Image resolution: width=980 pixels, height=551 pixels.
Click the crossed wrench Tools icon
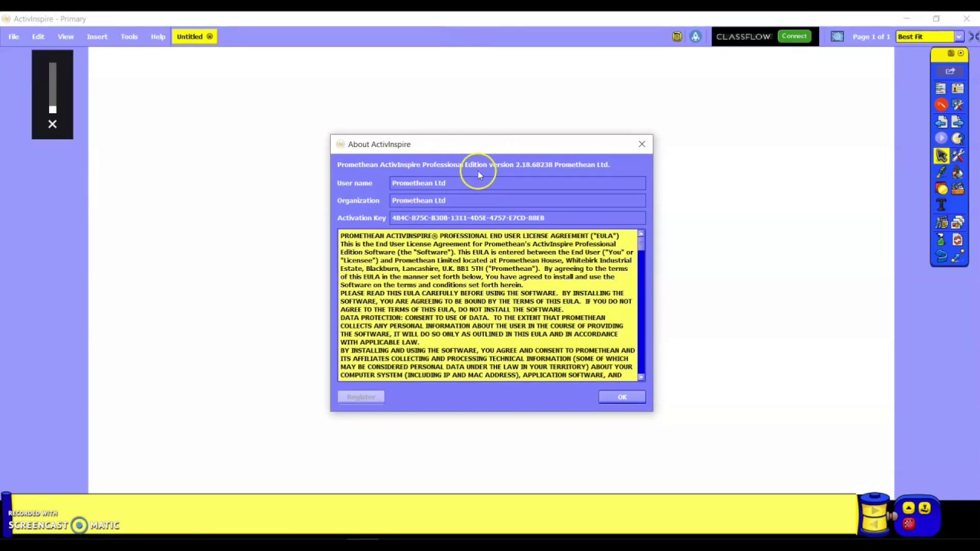[958, 155]
